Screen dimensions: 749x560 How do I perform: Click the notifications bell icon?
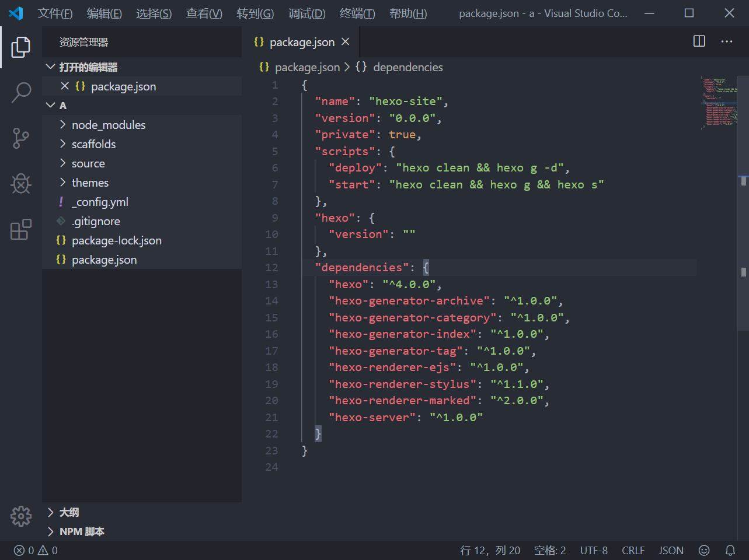coord(730,550)
